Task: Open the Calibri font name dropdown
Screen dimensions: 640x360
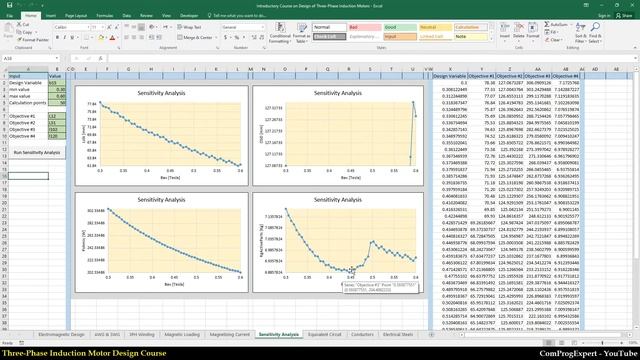Action: pos(88,27)
